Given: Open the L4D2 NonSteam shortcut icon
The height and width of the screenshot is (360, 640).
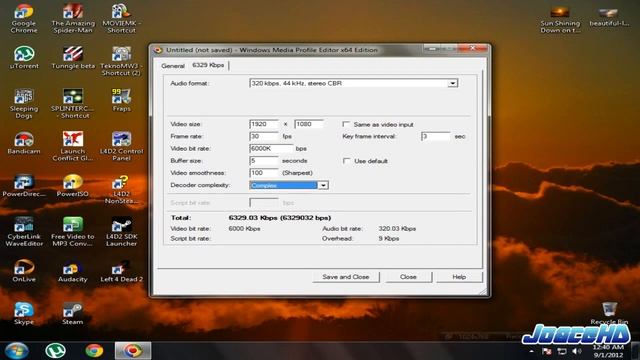Looking at the screenshot, I should (x=121, y=189).
